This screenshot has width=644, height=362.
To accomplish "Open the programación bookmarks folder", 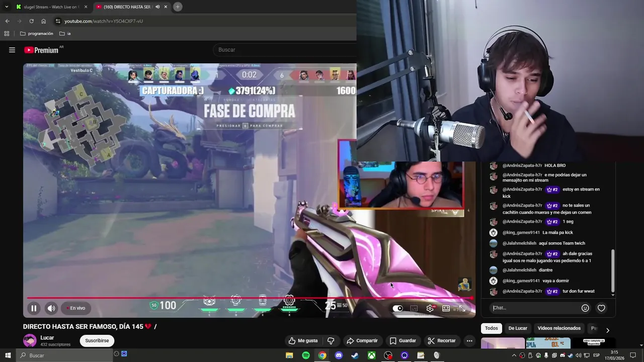I will pos(36,34).
